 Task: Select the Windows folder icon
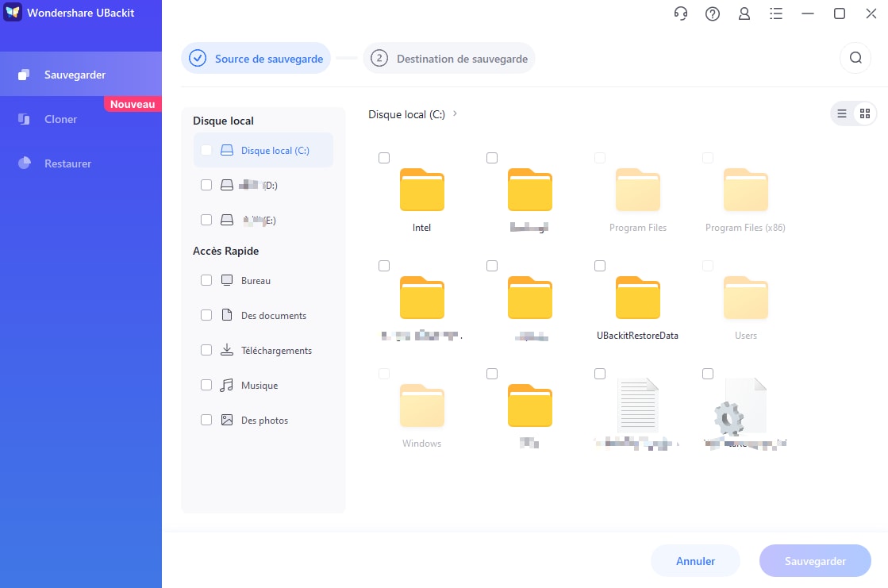(x=422, y=405)
